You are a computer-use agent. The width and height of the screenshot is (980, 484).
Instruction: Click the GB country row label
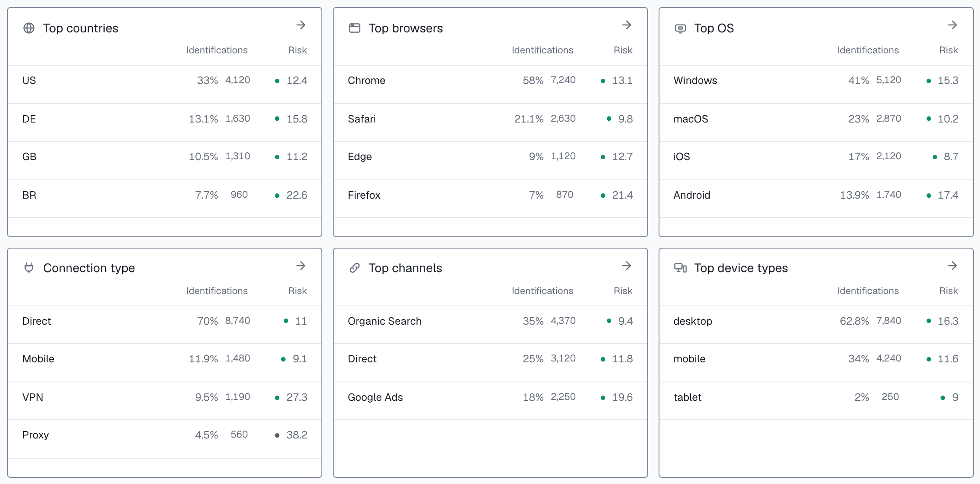coord(29,157)
